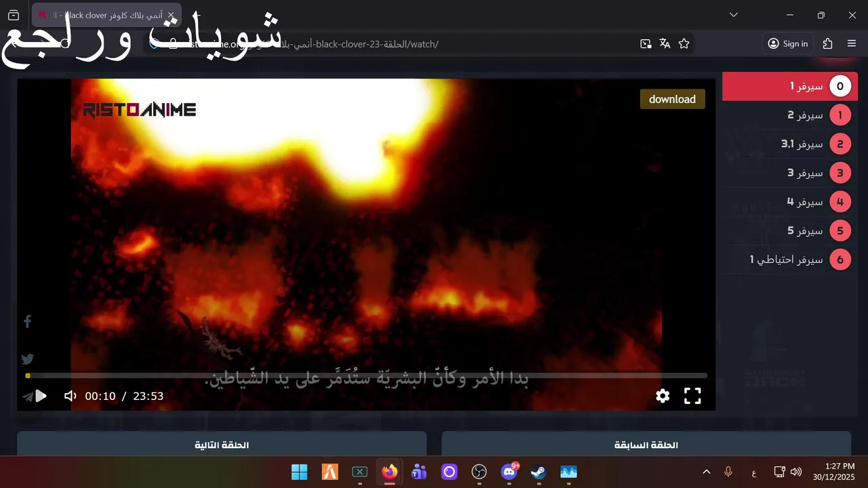Show hidden system tray icons chevron
This screenshot has height=488, width=868.
(706, 472)
